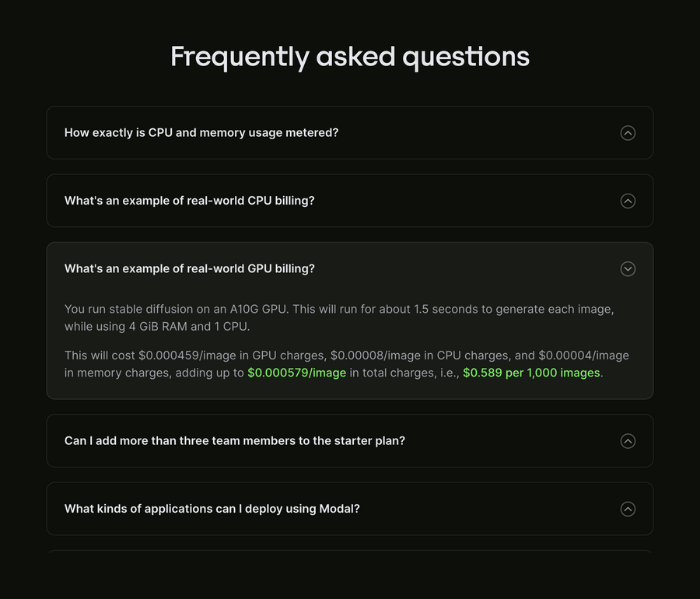700x599 pixels.
Task: Click the chevron beside the team members question
Action: pos(628,440)
